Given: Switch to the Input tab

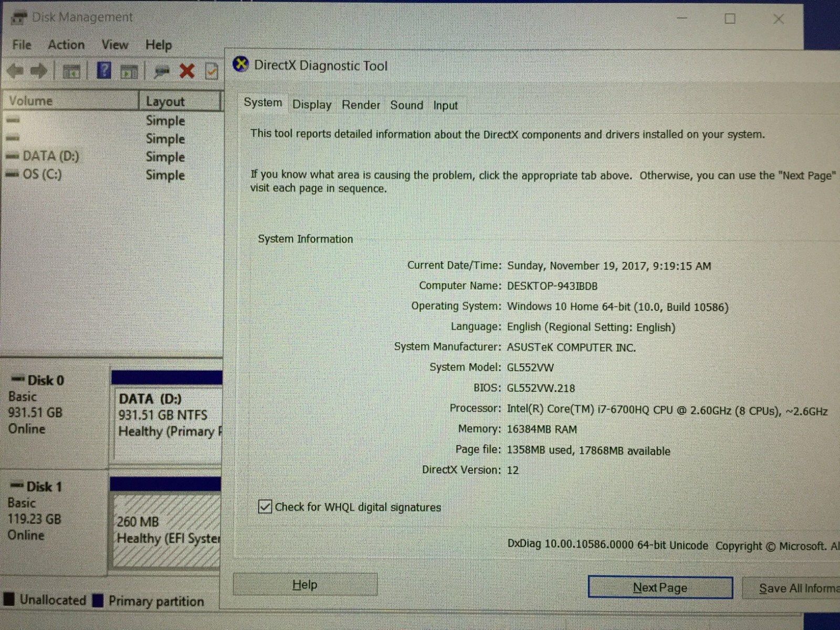Looking at the screenshot, I should [x=445, y=106].
